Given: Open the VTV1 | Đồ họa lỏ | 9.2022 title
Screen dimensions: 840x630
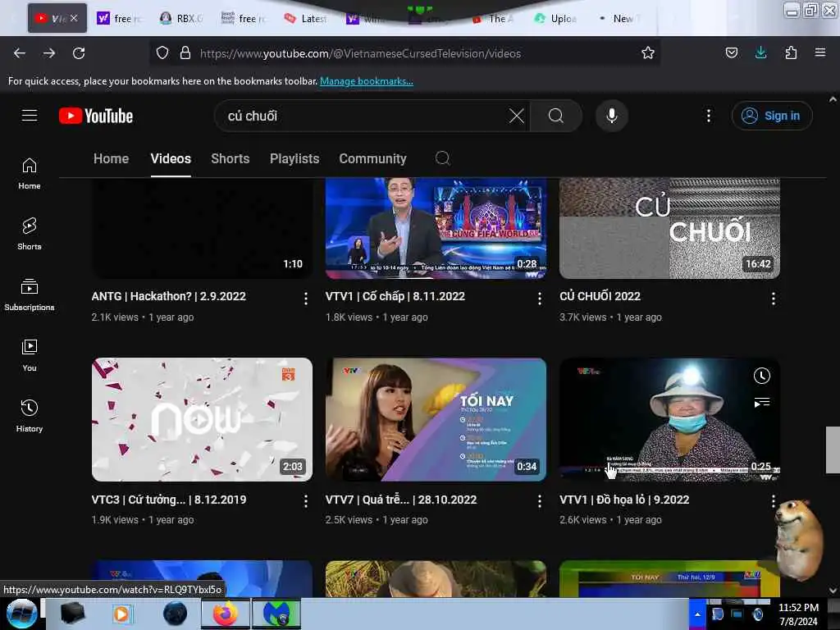Looking at the screenshot, I should (624, 500).
